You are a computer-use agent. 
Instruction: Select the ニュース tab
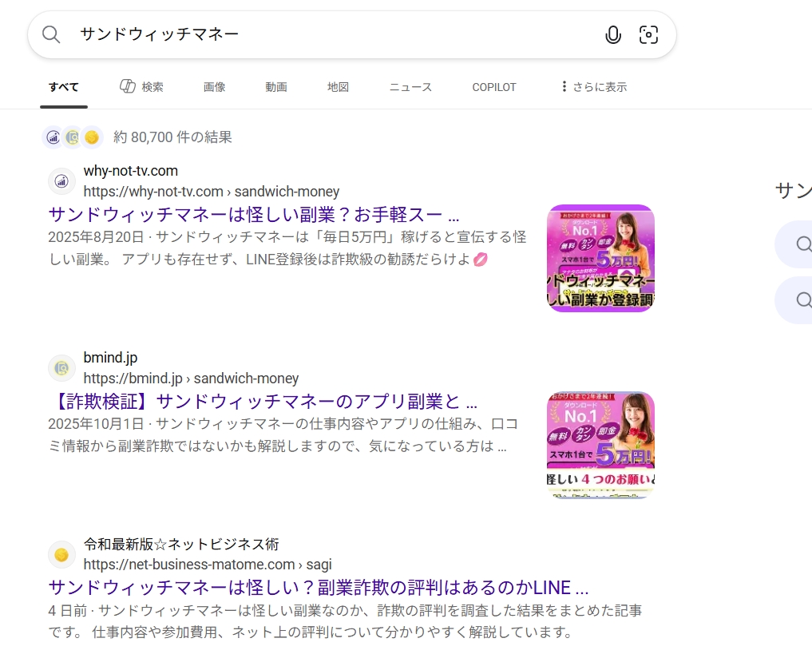(410, 87)
